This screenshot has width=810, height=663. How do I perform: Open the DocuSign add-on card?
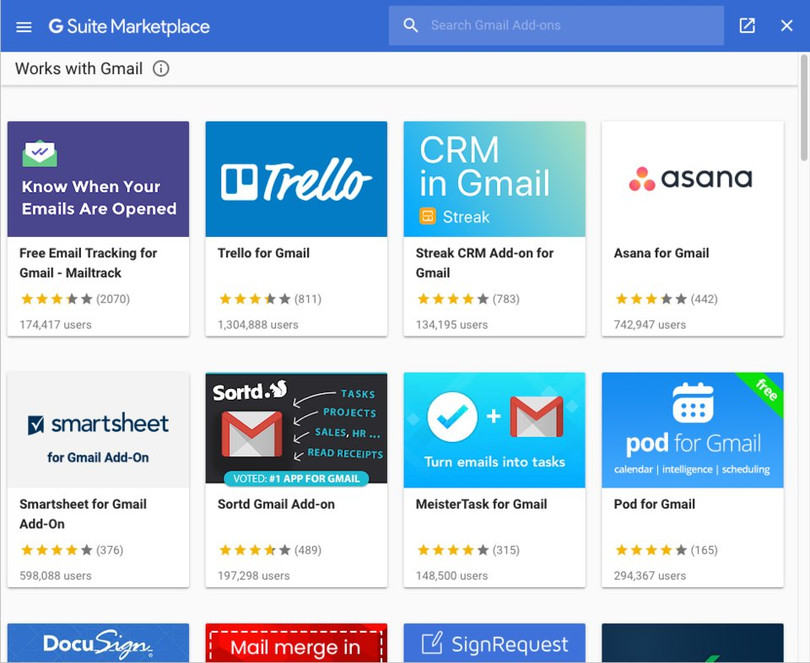(x=98, y=643)
